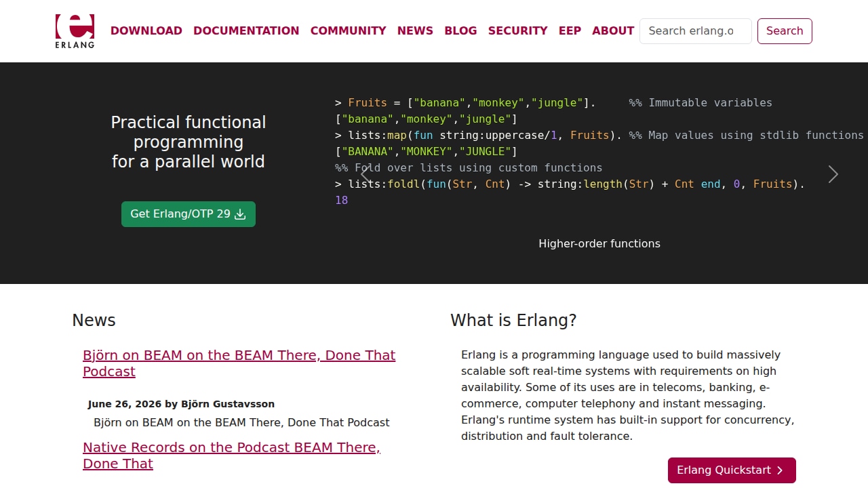Image resolution: width=868 pixels, height=488 pixels.
Task: Open the Björn on BEAM podcast article
Action: (x=239, y=363)
